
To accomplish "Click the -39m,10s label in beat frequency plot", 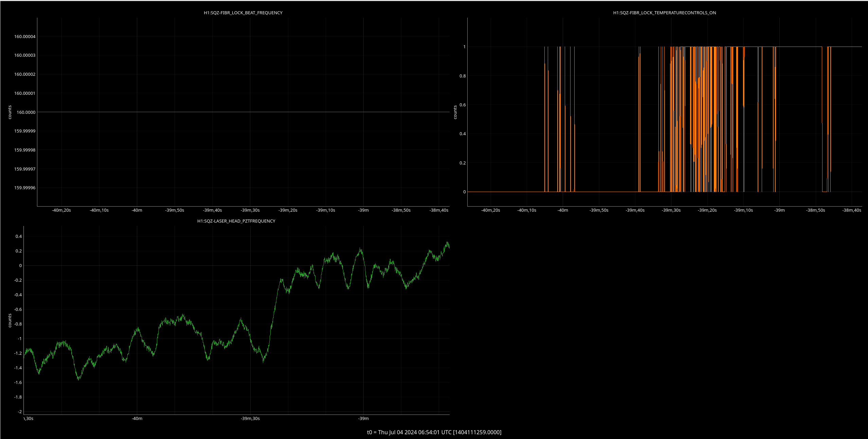I will coord(326,210).
